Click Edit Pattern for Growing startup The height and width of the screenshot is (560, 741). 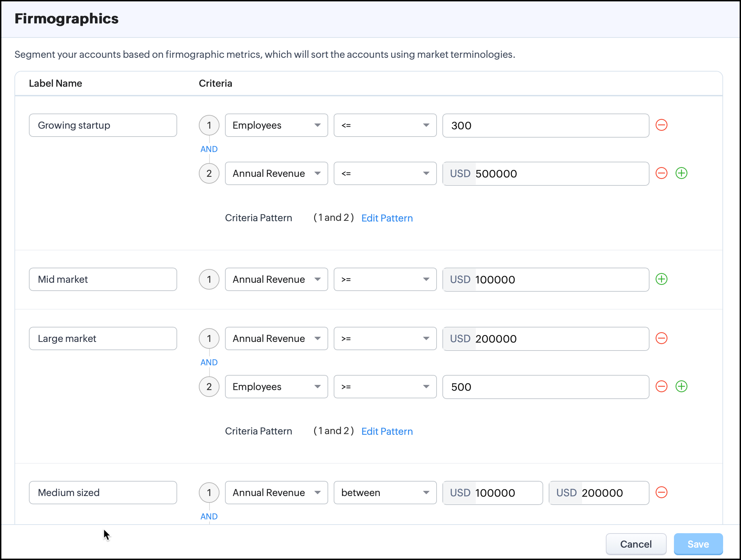pos(387,218)
